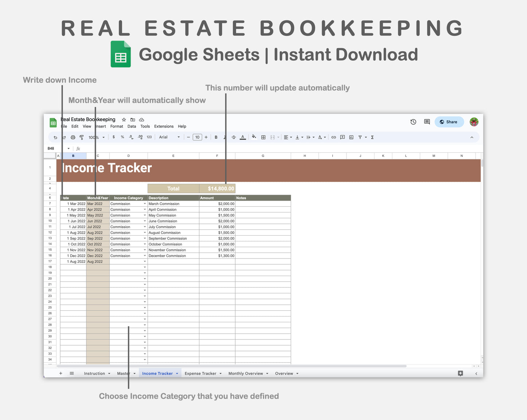Click the Share button
This screenshot has height=420, width=527.
coord(449,122)
